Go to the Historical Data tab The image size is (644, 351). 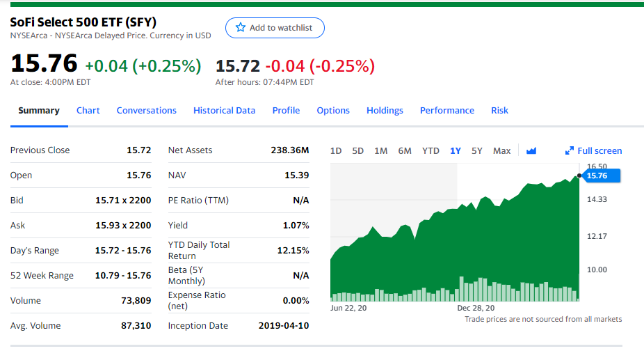(x=224, y=110)
